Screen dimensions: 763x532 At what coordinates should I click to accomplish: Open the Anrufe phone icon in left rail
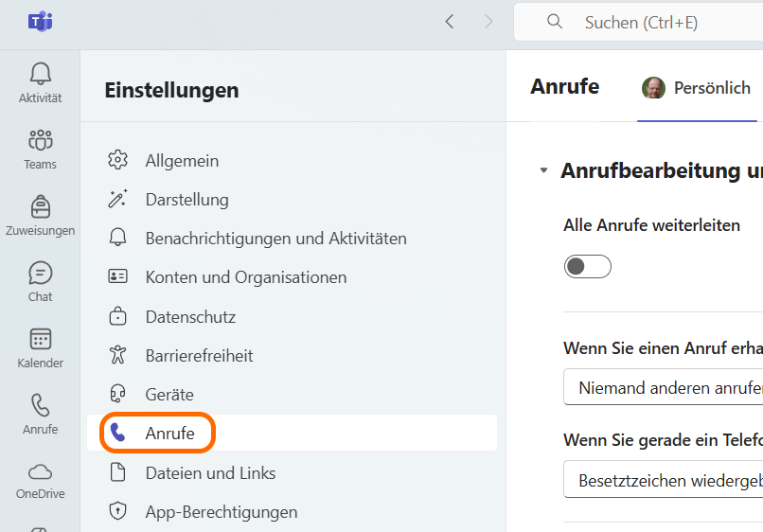pyautogui.click(x=40, y=414)
